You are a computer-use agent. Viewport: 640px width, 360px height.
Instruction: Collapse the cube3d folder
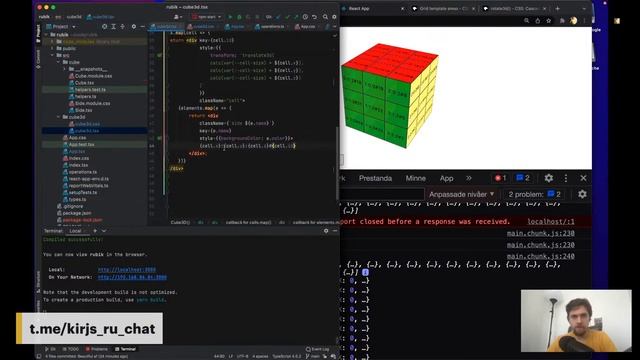coord(59,117)
